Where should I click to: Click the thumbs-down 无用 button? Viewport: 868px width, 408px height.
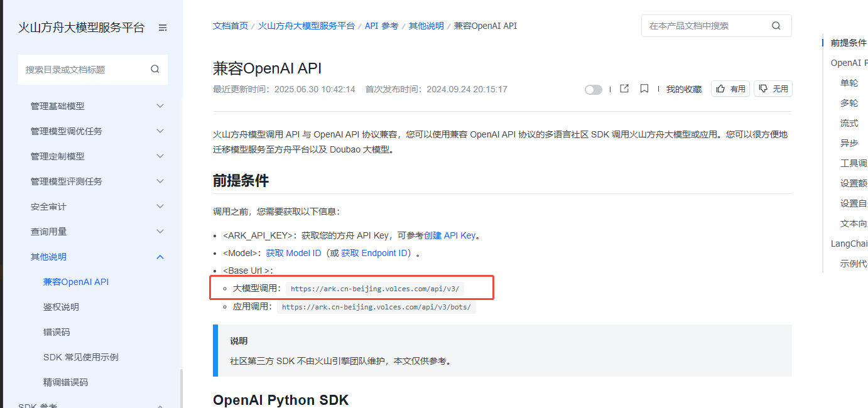773,89
